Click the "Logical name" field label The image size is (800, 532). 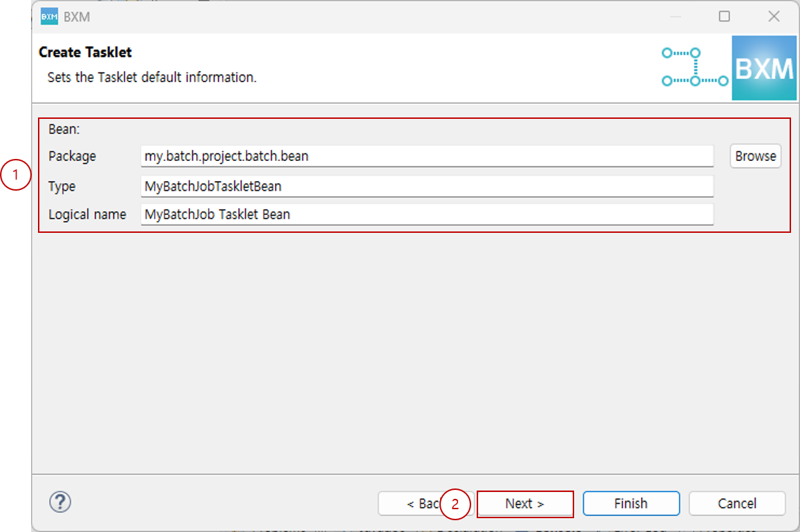[x=87, y=215]
